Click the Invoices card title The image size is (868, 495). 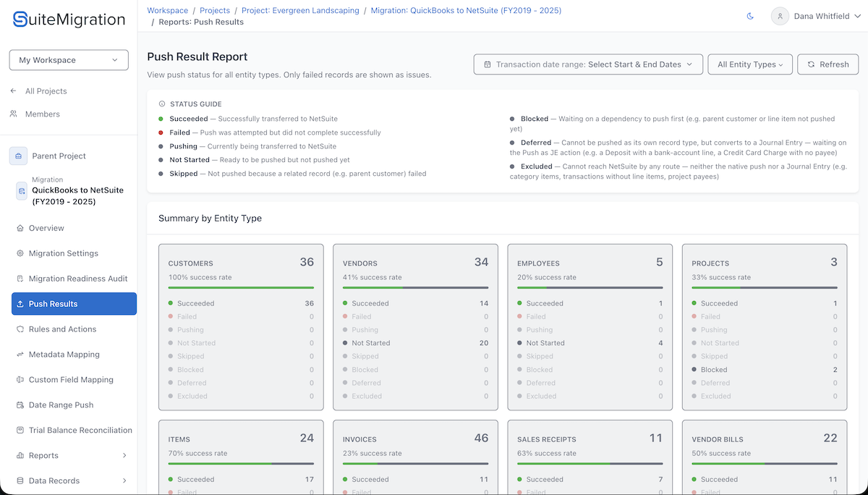(359, 439)
